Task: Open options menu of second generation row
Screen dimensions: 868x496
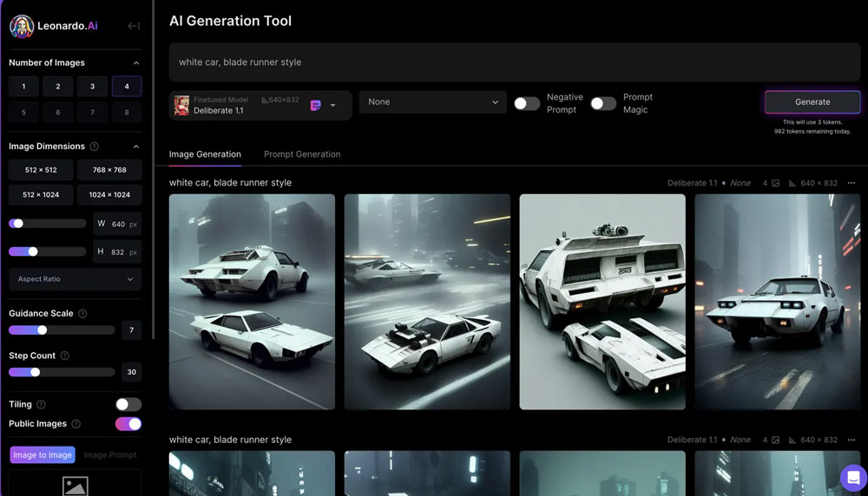Action: tap(852, 440)
